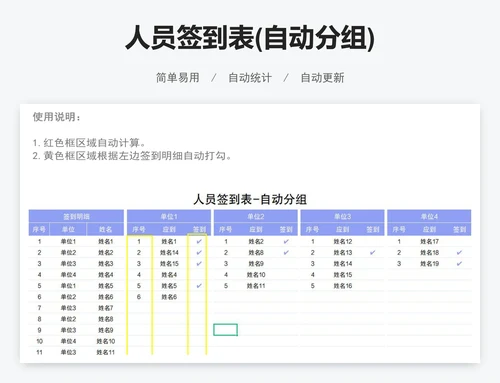Click instruction line 红色框区域自动计算
This screenshot has width=500, height=383.
[x=89, y=143]
